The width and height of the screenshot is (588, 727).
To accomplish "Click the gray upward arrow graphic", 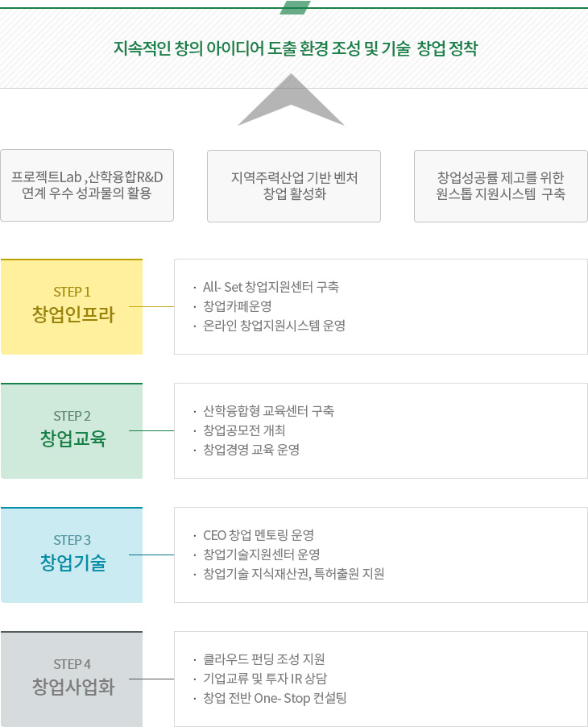I will click(291, 100).
